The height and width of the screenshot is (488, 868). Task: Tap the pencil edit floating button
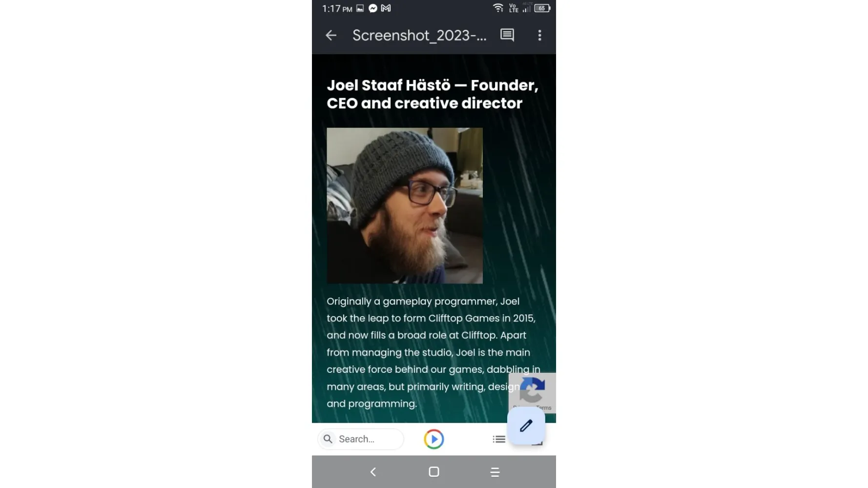[x=526, y=426]
